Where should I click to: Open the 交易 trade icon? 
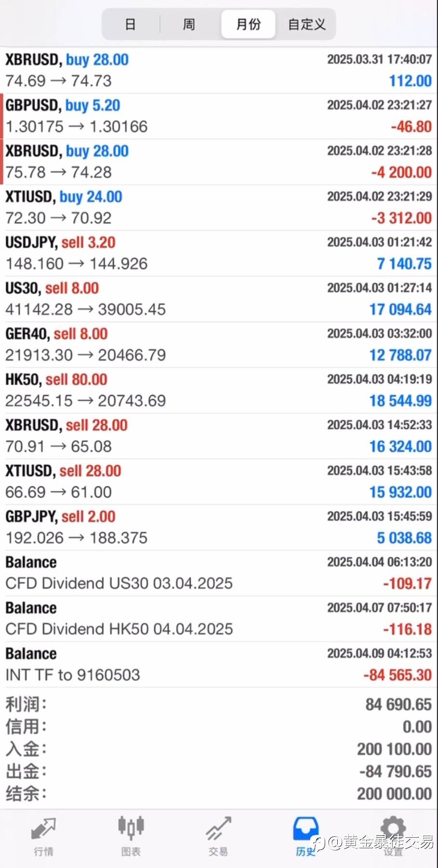tap(219, 836)
